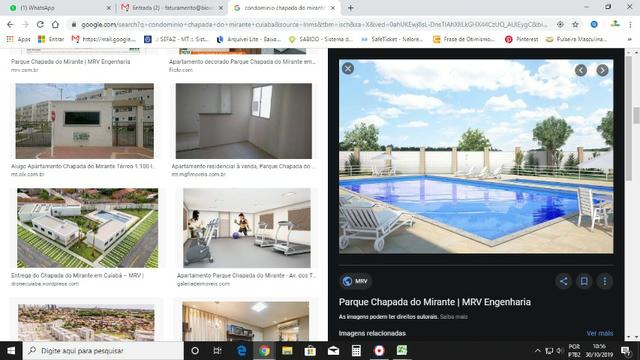The width and height of the screenshot is (640, 360).
Task: Go to previous image in preview
Action: [581, 70]
